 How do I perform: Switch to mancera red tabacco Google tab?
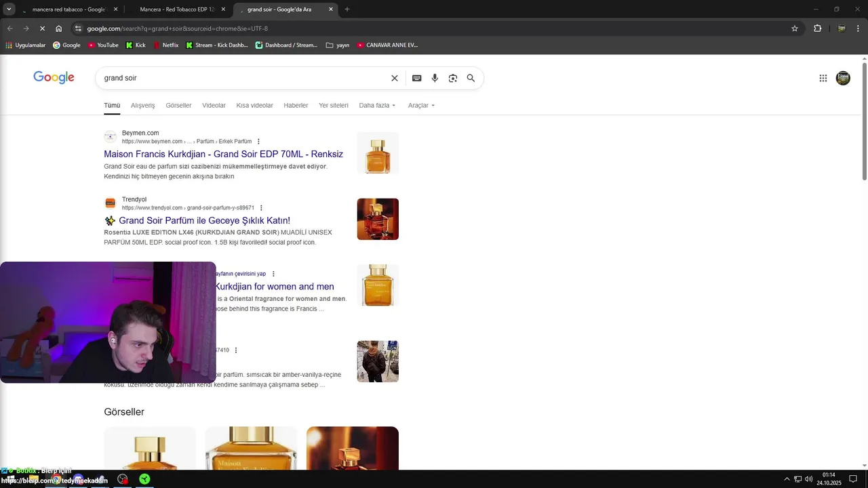69,9
